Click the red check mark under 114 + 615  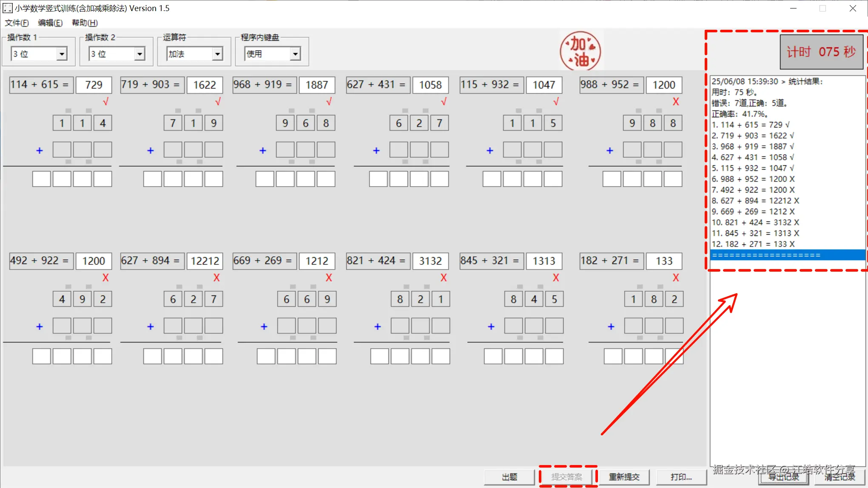click(105, 102)
